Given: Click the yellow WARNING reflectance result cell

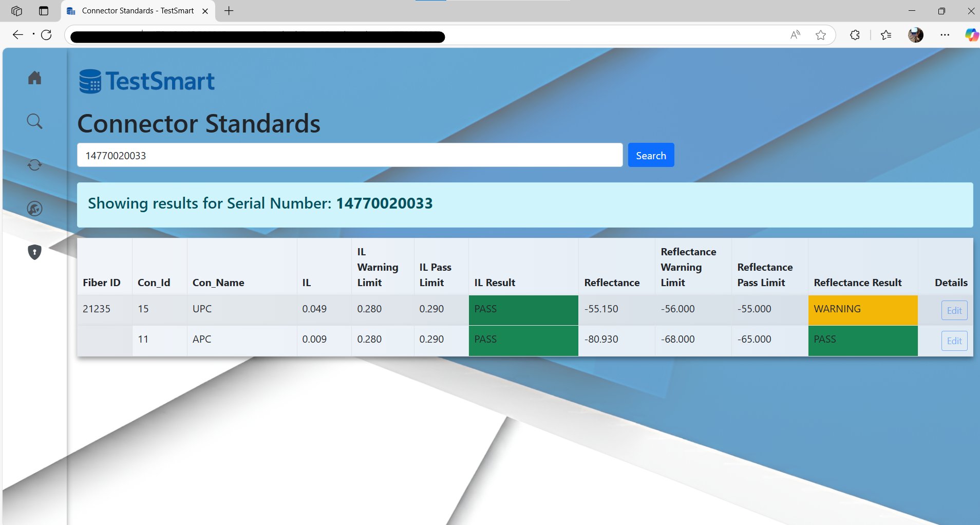Looking at the screenshot, I should click(862, 310).
